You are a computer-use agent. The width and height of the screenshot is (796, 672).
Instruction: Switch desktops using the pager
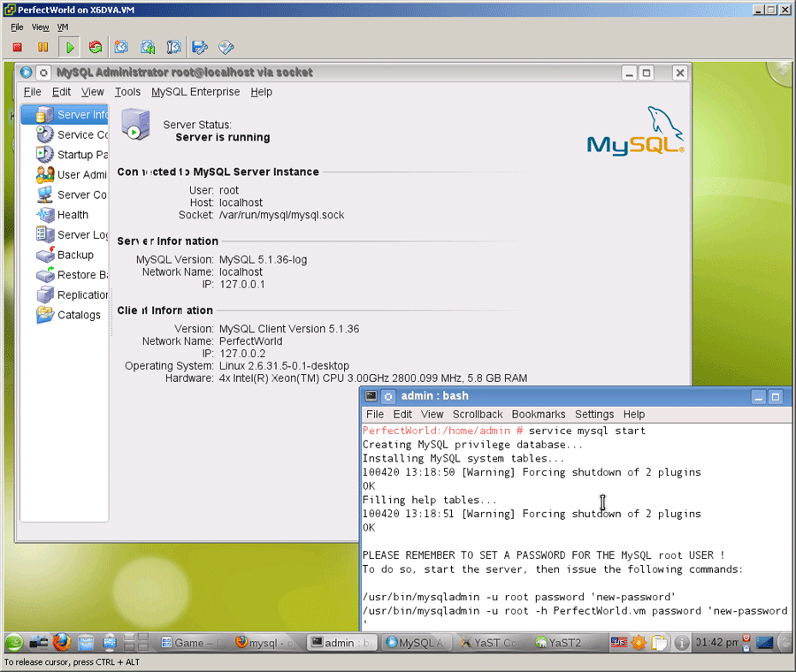tap(136, 643)
